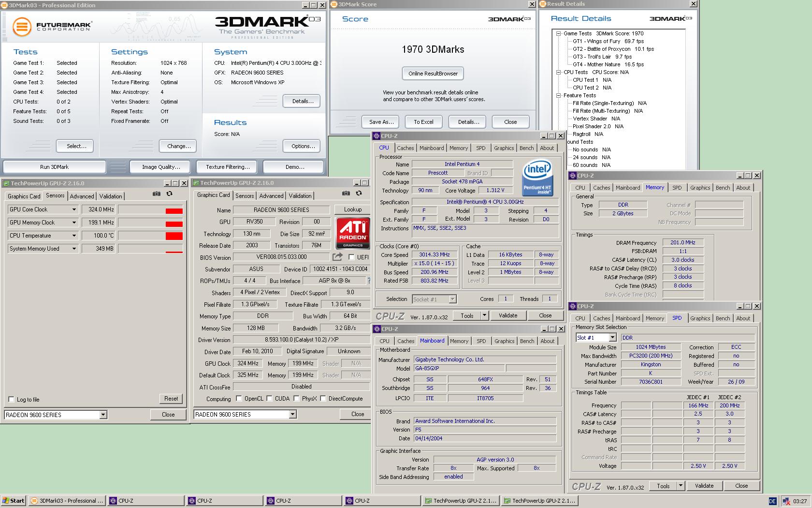Switch to 3DMark03 Professional taskbar item
The image size is (812, 508).
pyautogui.click(x=67, y=501)
